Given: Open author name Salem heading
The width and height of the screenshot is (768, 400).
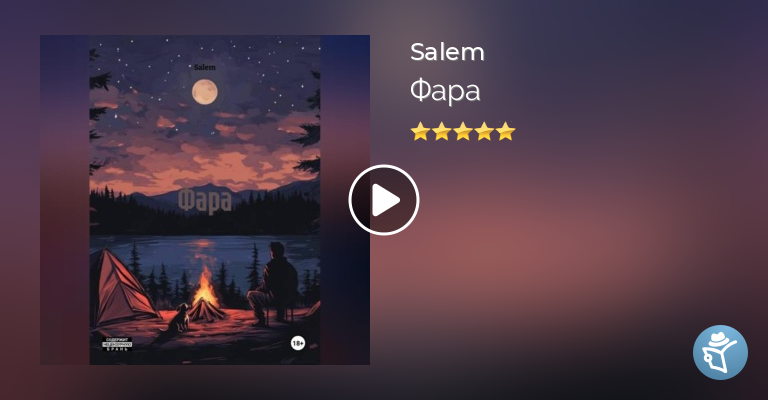Looking at the screenshot, I should tap(447, 52).
